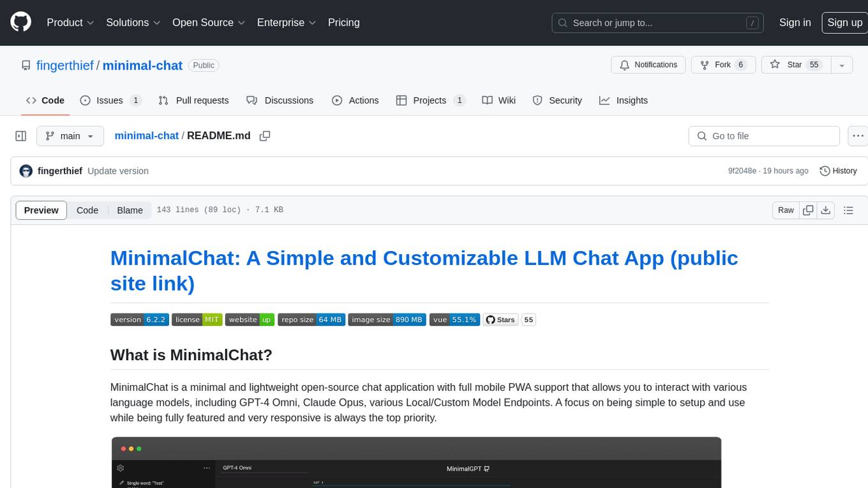Open the MinimalChat app screenshot image
The image size is (868, 488).
pyautogui.click(x=416, y=462)
